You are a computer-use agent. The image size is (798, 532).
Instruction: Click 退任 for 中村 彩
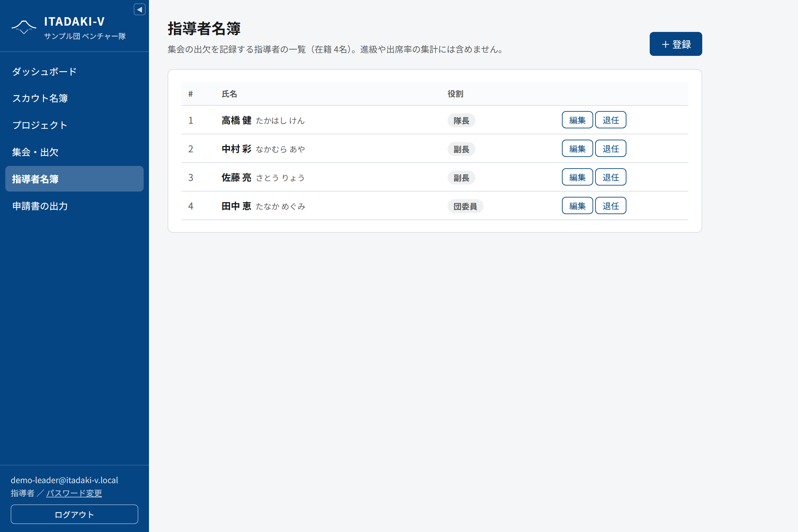pyautogui.click(x=610, y=149)
